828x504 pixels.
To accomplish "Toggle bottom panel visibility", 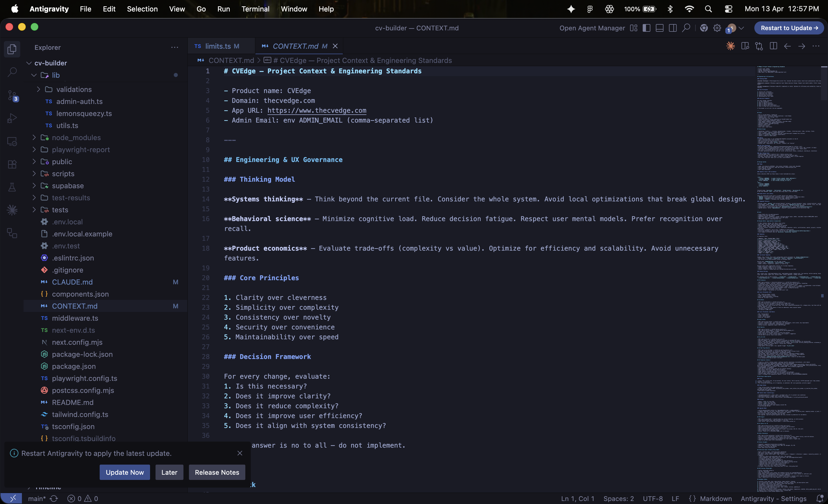I will 660,28.
